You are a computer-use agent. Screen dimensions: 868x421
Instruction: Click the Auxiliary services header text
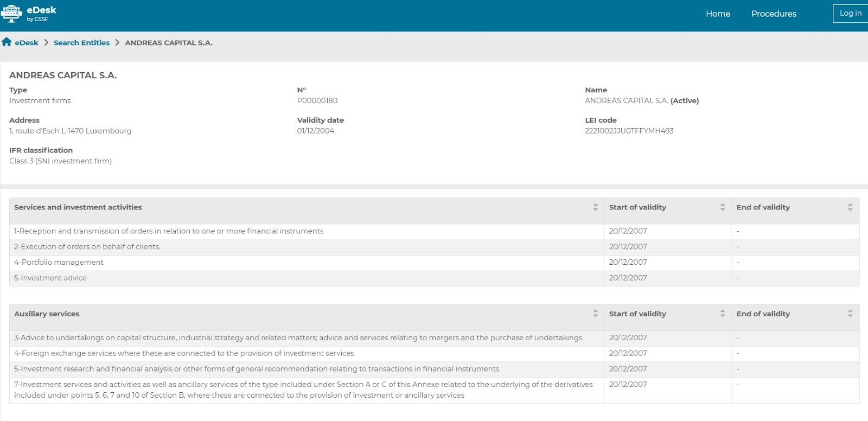[47, 314]
